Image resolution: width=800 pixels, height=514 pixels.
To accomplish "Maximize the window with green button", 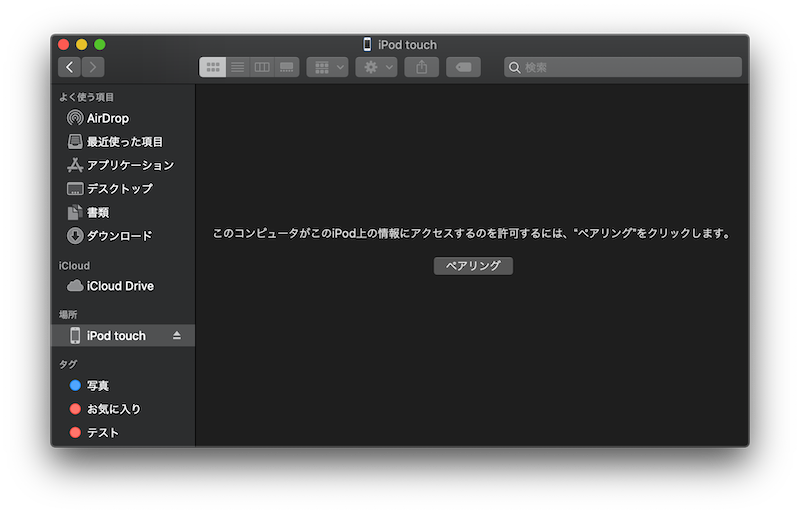I will [x=100, y=44].
